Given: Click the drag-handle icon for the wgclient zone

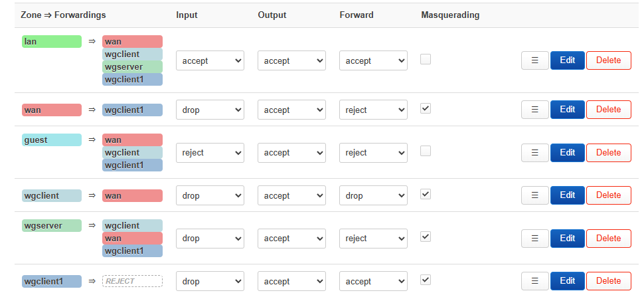Looking at the screenshot, I should coord(534,195).
